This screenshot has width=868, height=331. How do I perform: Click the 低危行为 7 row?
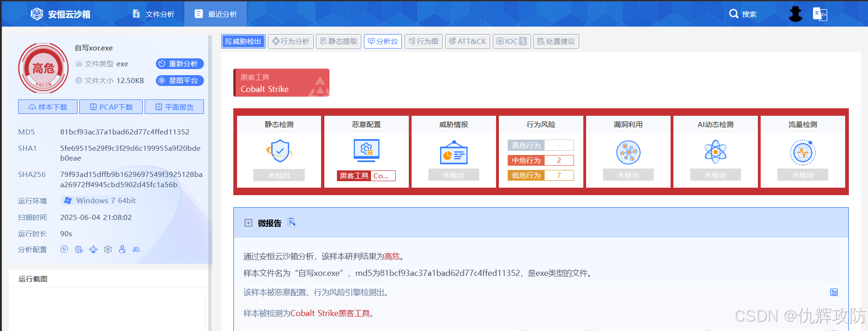coord(541,175)
